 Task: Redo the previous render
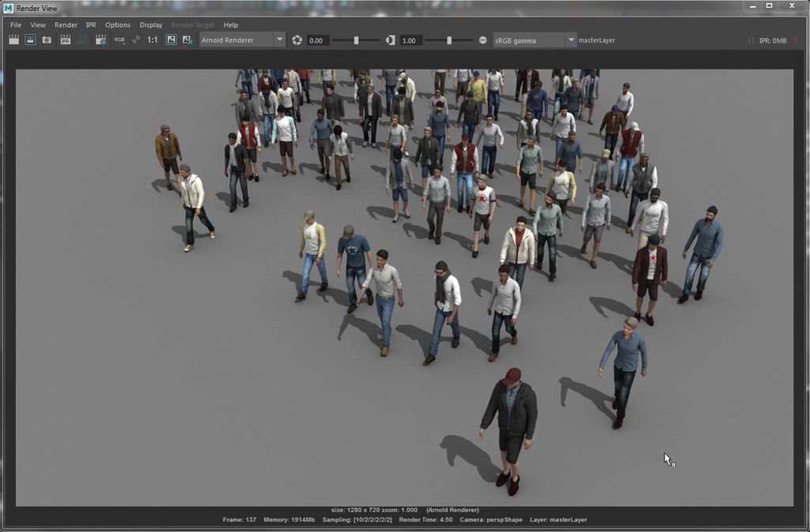13,40
